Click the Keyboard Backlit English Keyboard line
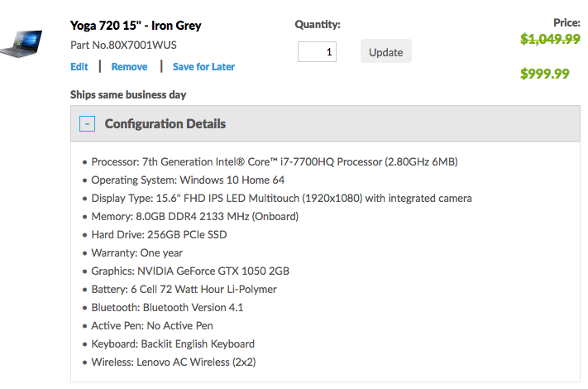 [x=173, y=344]
